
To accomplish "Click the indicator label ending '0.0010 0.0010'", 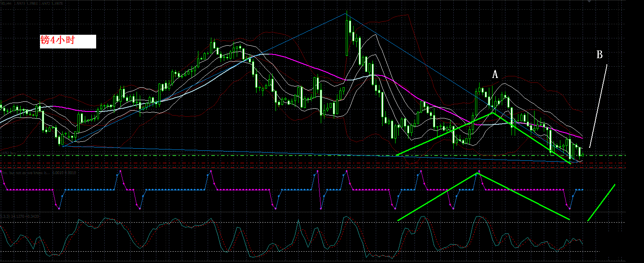I will click(x=38, y=173).
